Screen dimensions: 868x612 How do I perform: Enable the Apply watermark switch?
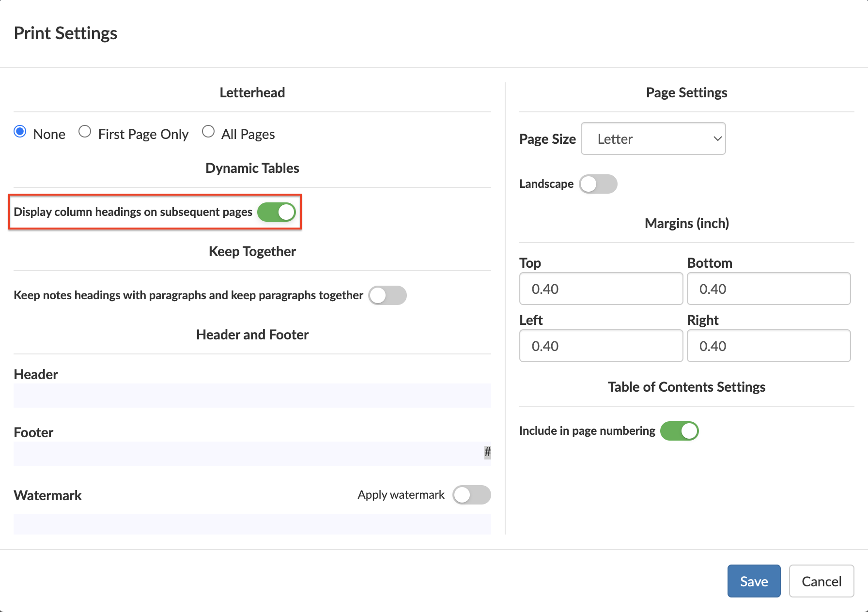click(x=471, y=495)
